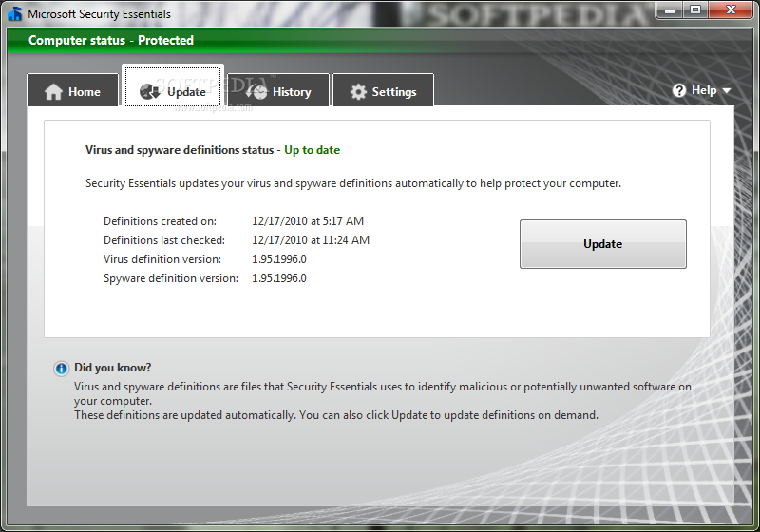Click virus definition version value 1.95.1996.0
This screenshot has height=532, width=760.
click(x=279, y=259)
